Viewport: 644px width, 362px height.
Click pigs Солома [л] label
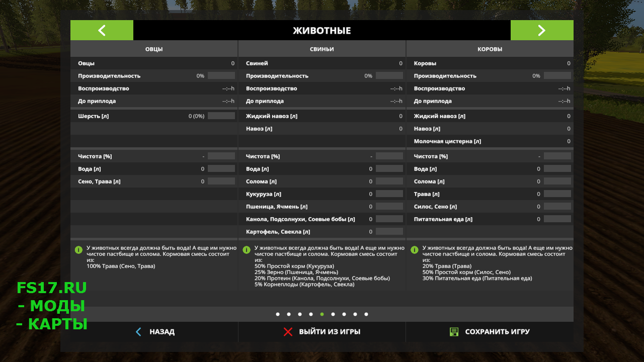click(262, 182)
